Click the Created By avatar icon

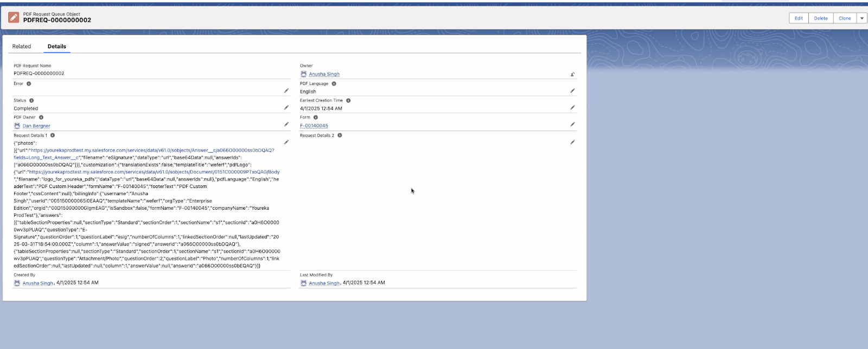(x=17, y=283)
